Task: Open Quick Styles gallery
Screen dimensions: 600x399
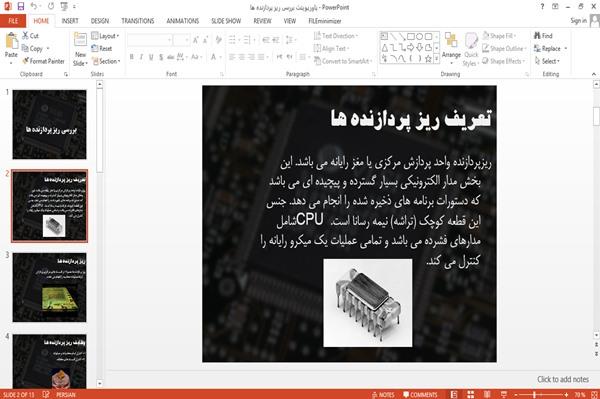Action: click(x=471, y=50)
